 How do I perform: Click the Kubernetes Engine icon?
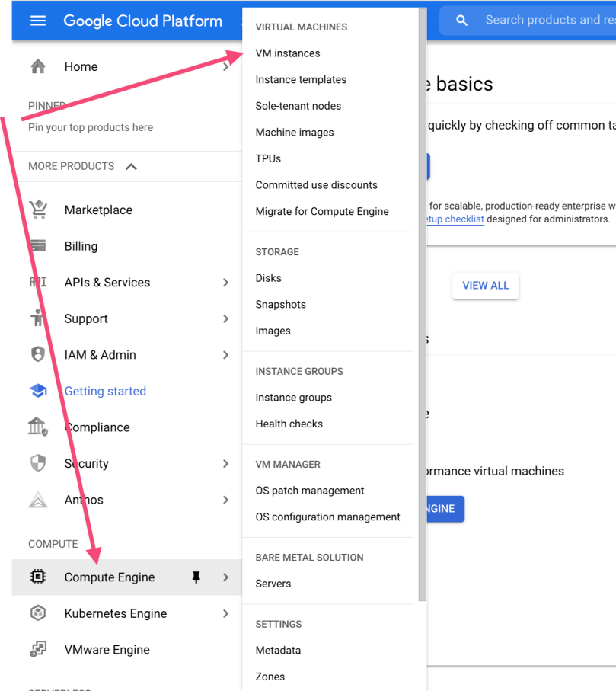pyautogui.click(x=38, y=613)
